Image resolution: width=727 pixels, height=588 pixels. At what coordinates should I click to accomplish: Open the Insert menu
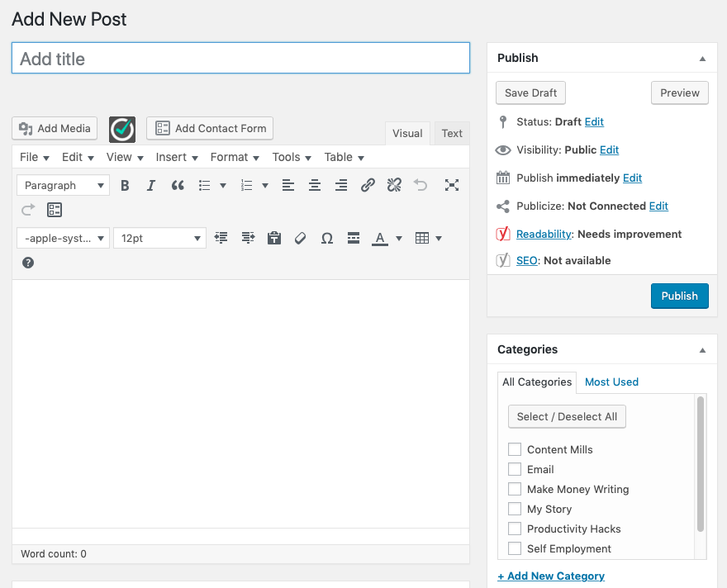click(177, 157)
